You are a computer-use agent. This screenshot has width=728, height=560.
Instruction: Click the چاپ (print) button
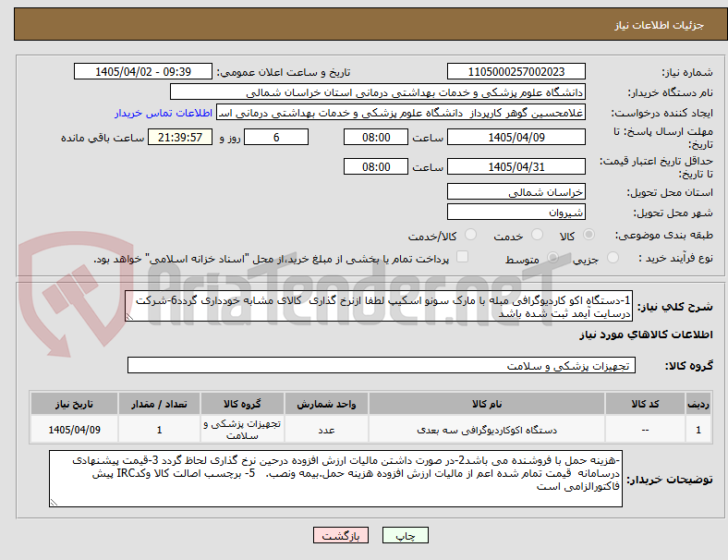(x=405, y=535)
